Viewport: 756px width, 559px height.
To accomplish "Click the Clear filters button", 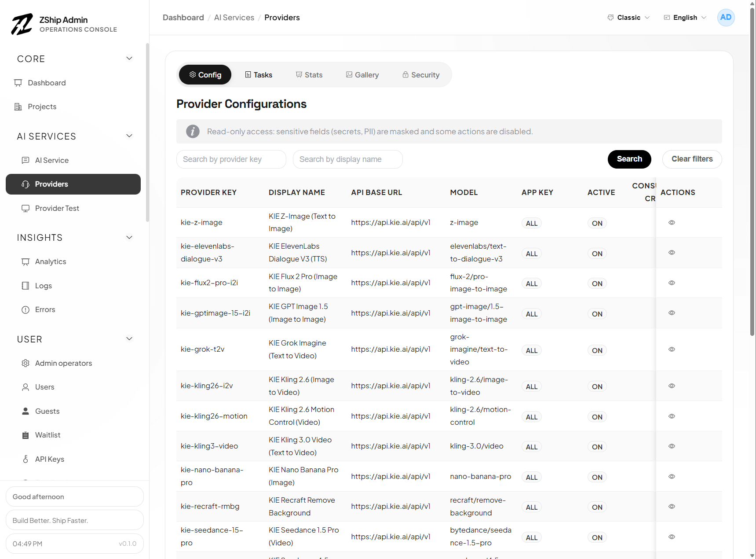I will [x=691, y=159].
